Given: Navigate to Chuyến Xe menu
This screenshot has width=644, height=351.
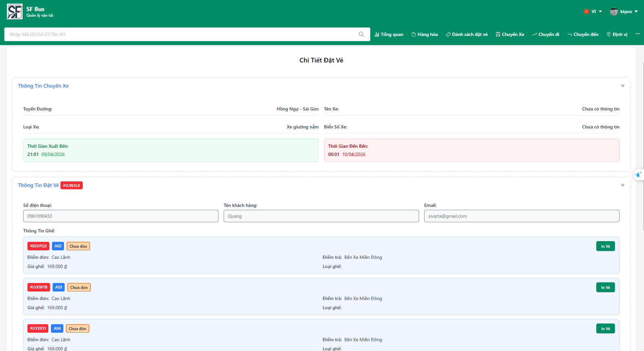Looking at the screenshot, I should point(510,34).
